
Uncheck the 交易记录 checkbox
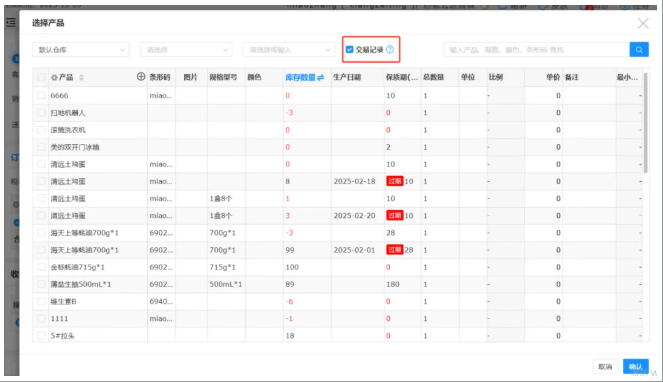click(x=349, y=49)
